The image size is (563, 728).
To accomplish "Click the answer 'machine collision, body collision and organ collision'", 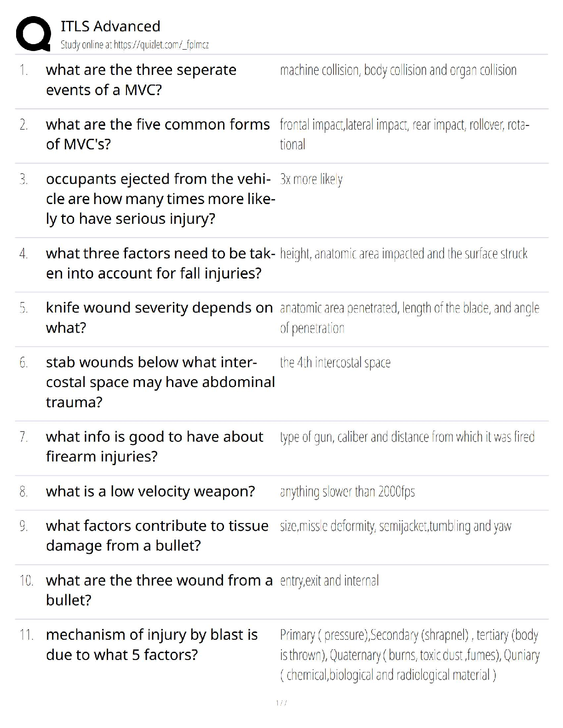I will click(398, 70).
